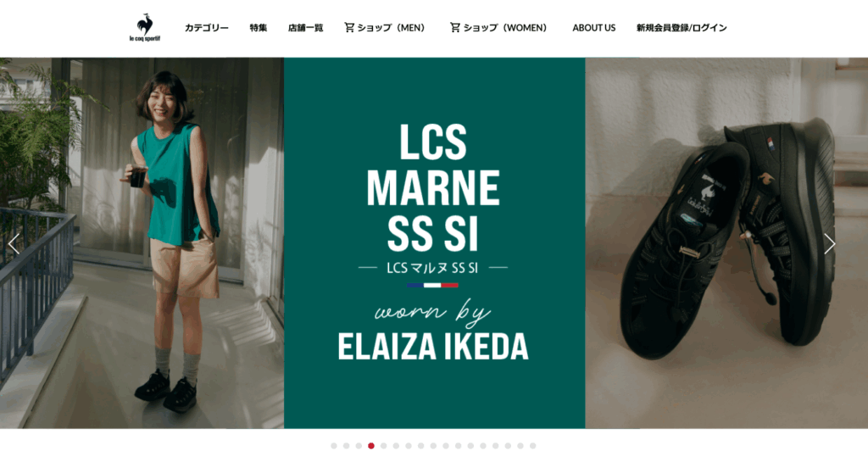This screenshot has width=868, height=462.
Task: Click the ELAIZA IKEDA banner text
Action: point(433,347)
